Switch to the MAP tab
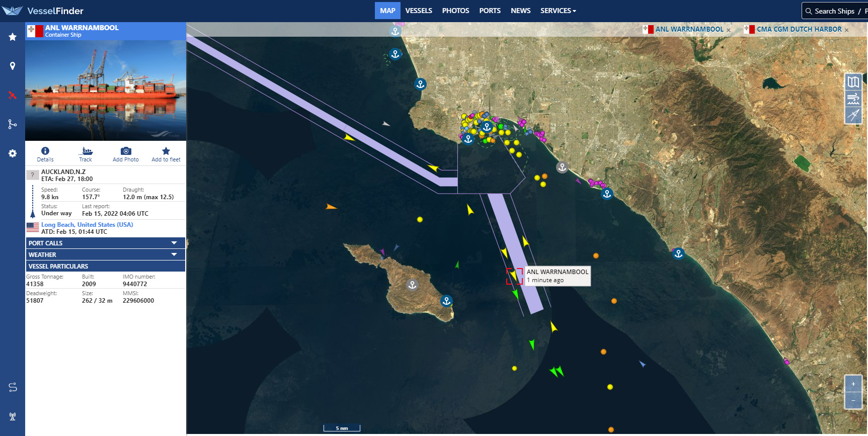The image size is (868, 436). (387, 11)
